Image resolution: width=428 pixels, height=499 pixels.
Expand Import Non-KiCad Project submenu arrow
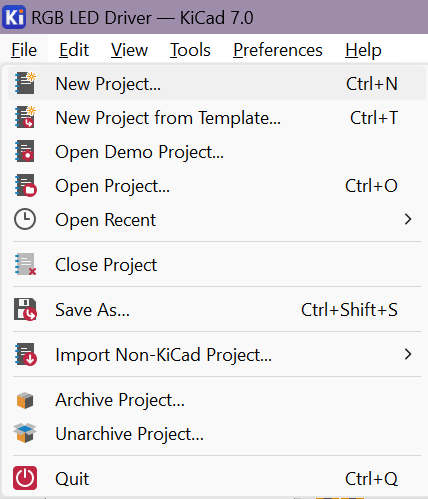click(x=408, y=354)
